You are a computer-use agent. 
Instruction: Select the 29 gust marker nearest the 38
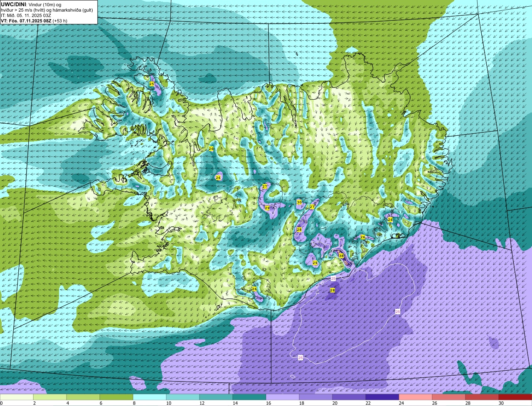pyautogui.click(x=315, y=263)
